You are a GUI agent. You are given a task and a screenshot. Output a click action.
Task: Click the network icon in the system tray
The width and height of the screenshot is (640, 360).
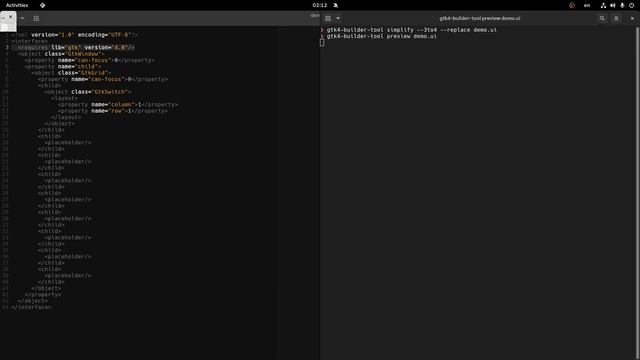pyautogui.click(x=603, y=5)
